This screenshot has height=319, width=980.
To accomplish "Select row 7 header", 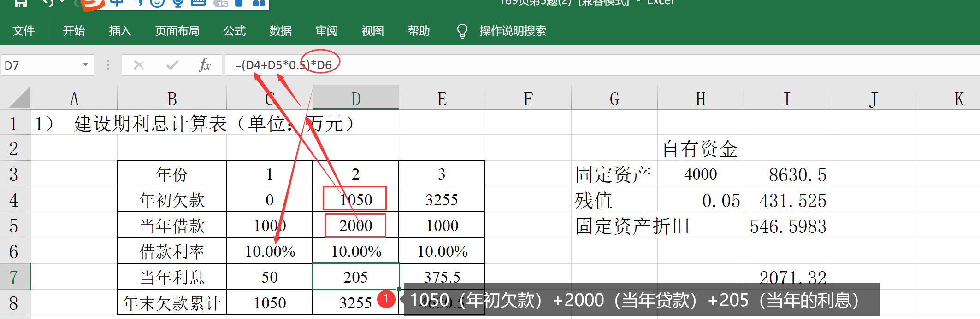I will tap(15, 277).
